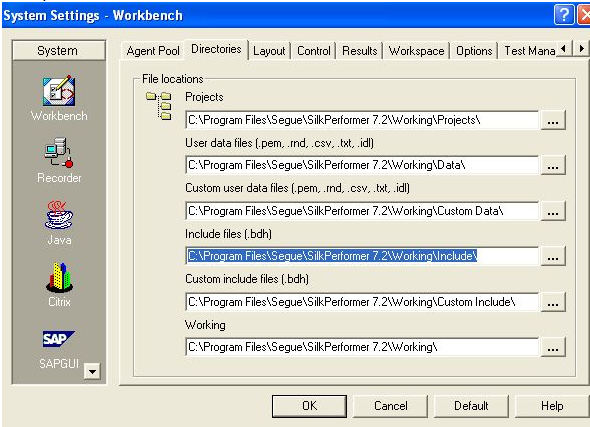Click the 'Custom include files (.bdh)' label

(x=247, y=279)
